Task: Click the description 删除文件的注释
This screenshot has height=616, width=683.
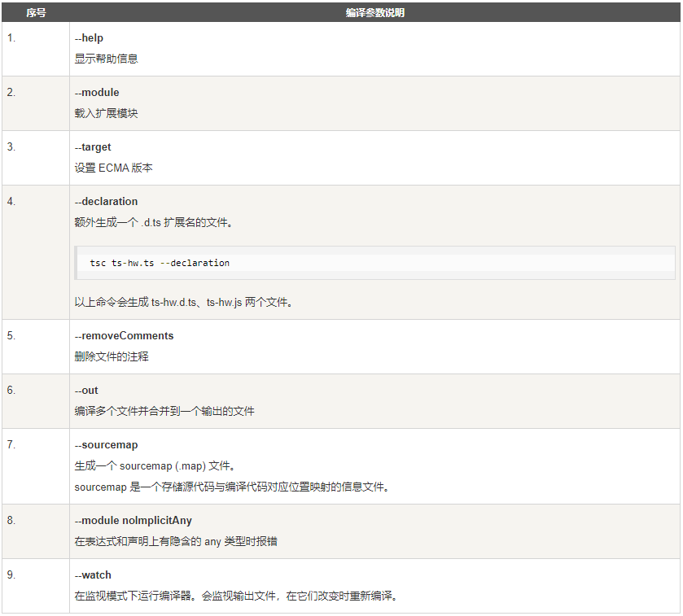Action: [112, 356]
